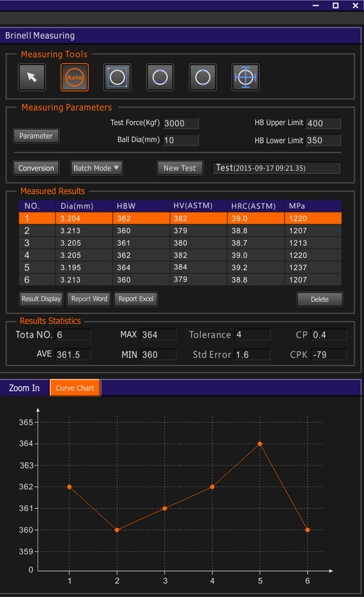The image size is (364, 597).
Task: Select result row 2 in the table
Action: coord(180,230)
